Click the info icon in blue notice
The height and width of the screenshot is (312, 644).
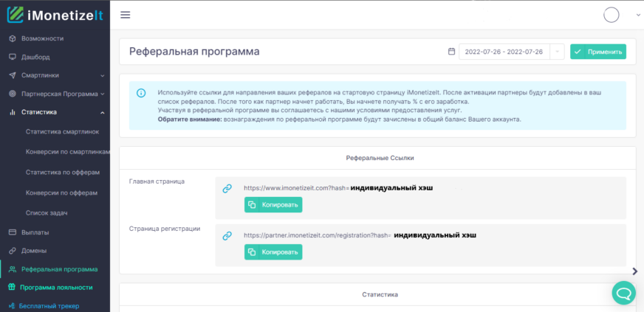tap(141, 92)
